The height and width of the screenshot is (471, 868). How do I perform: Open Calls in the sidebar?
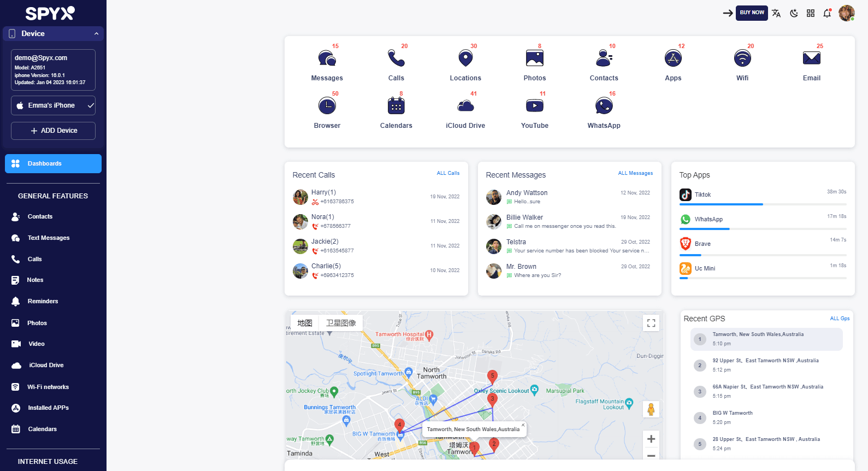(x=27, y=259)
